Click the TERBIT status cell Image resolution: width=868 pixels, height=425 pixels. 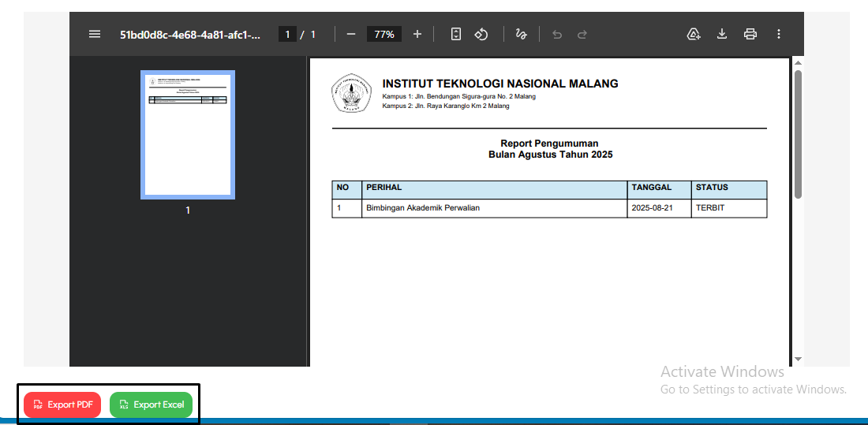pyautogui.click(x=729, y=208)
